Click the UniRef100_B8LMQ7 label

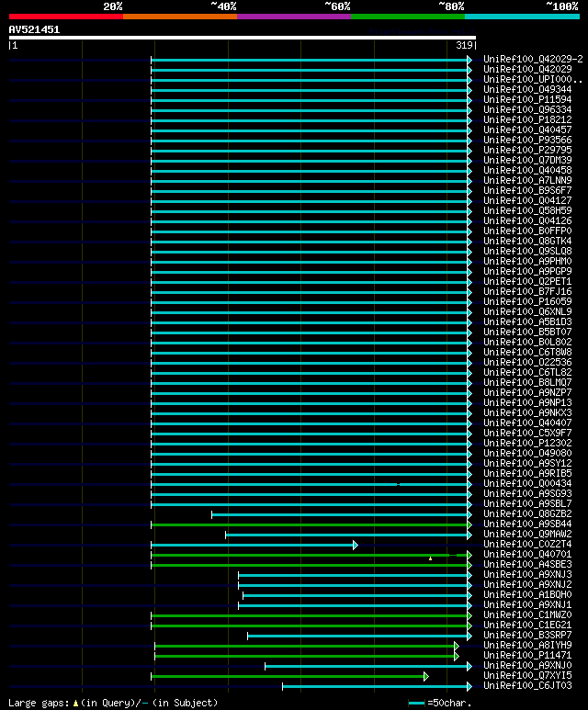(x=527, y=383)
